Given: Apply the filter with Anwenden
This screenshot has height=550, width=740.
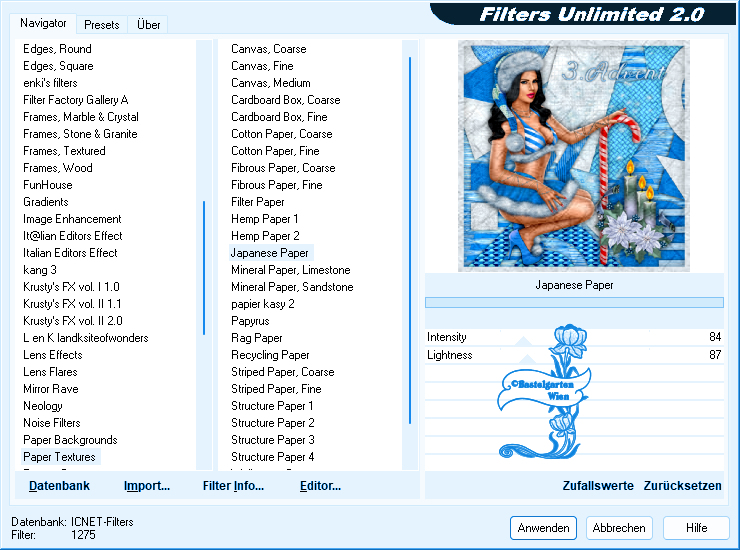Looking at the screenshot, I should click(x=543, y=528).
